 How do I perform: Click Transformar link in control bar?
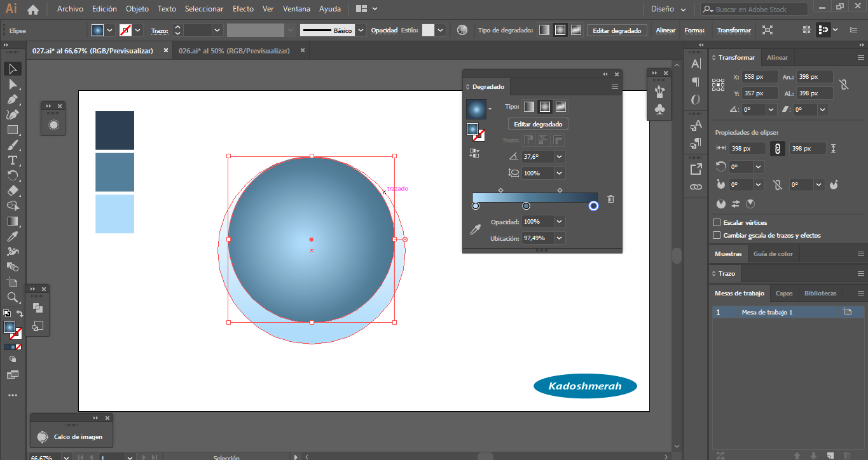pos(734,30)
